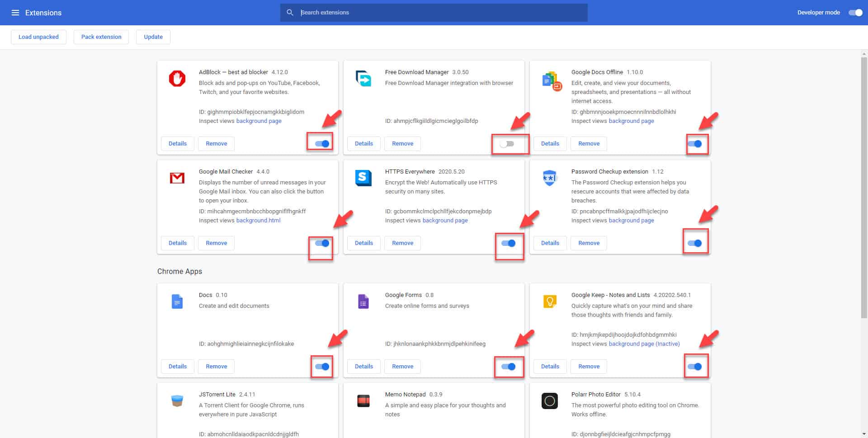Click the Google Docs Offline icon

click(551, 80)
